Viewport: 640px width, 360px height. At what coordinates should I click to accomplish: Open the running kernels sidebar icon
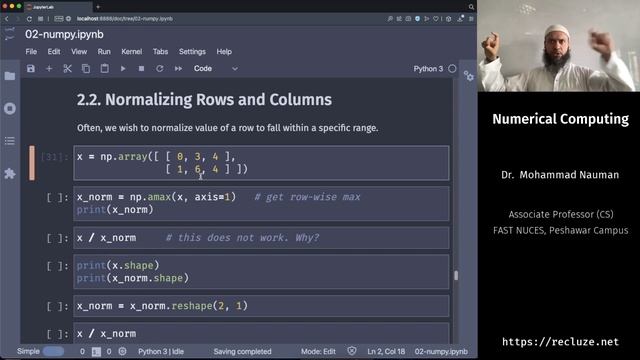[10, 109]
